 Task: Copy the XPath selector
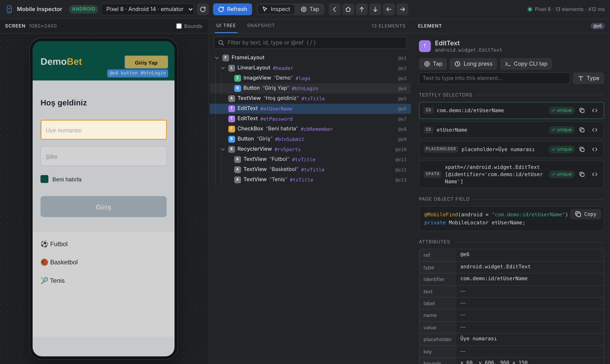582,174
